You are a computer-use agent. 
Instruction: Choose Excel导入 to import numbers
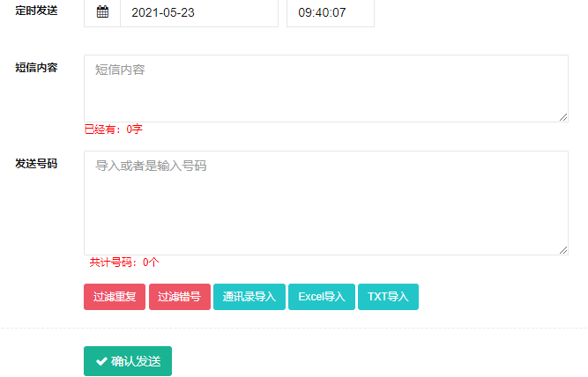pyautogui.click(x=321, y=297)
